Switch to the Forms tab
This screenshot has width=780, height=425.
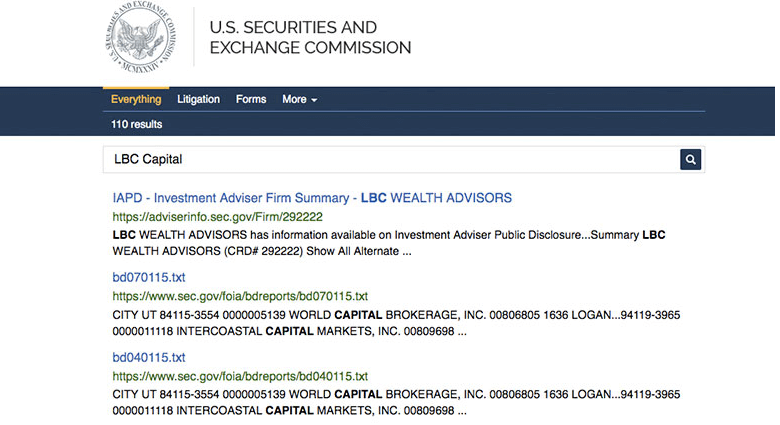coord(251,100)
